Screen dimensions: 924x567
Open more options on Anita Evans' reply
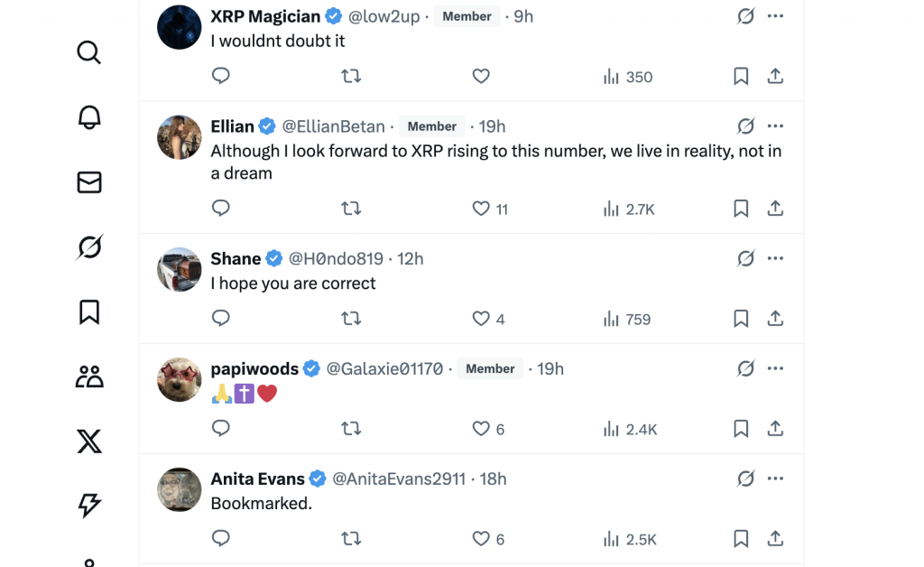775,479
